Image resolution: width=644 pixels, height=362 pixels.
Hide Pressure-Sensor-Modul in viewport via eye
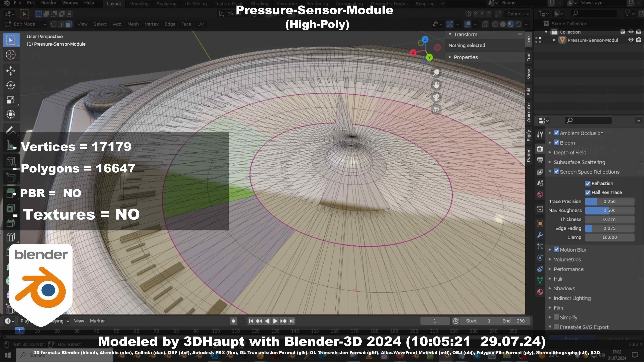631,40
